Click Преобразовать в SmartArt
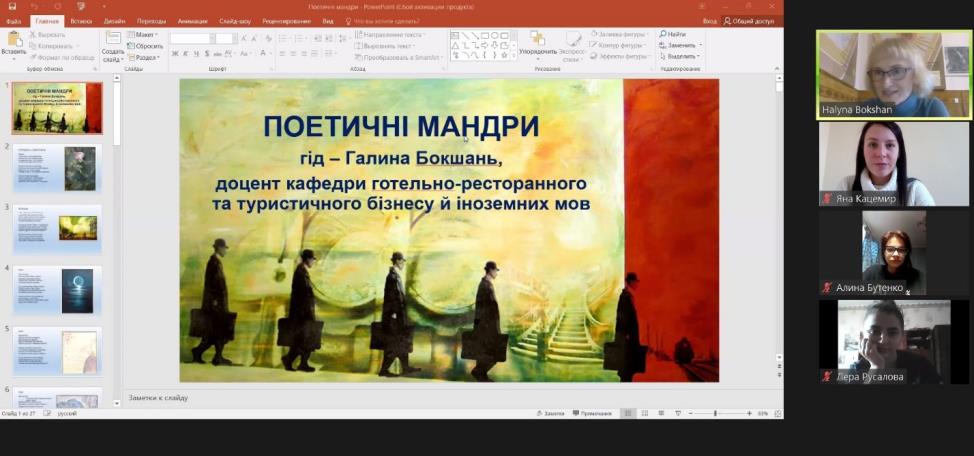The image size is (974, 456). [x=398, y=57]
